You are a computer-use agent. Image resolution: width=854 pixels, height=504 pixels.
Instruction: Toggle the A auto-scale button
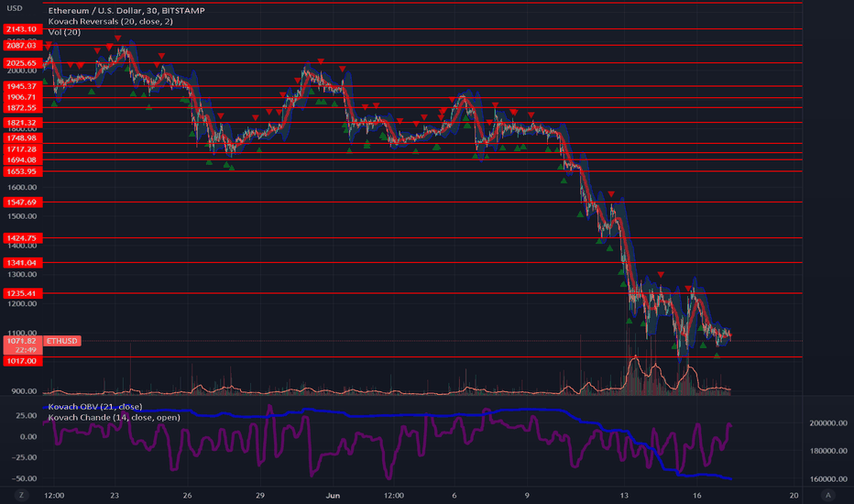[828, 495]
